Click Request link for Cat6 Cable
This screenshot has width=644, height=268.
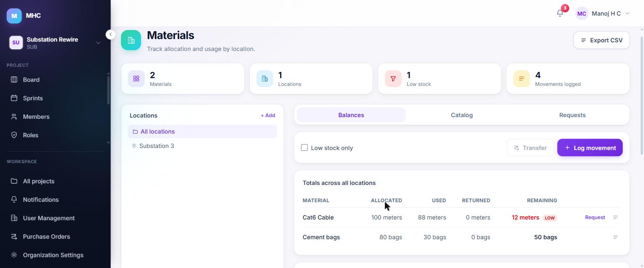click(x=595, y=217)
